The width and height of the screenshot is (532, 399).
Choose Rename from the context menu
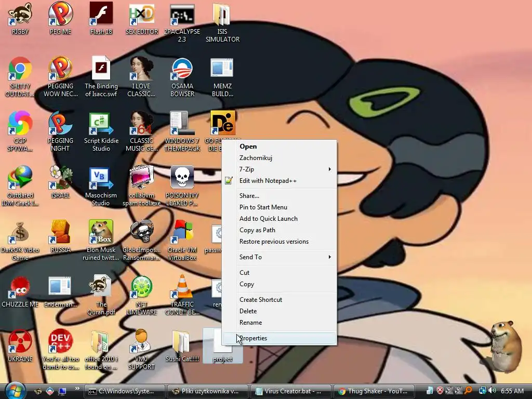pyautogui.click(x=279, y=323)
